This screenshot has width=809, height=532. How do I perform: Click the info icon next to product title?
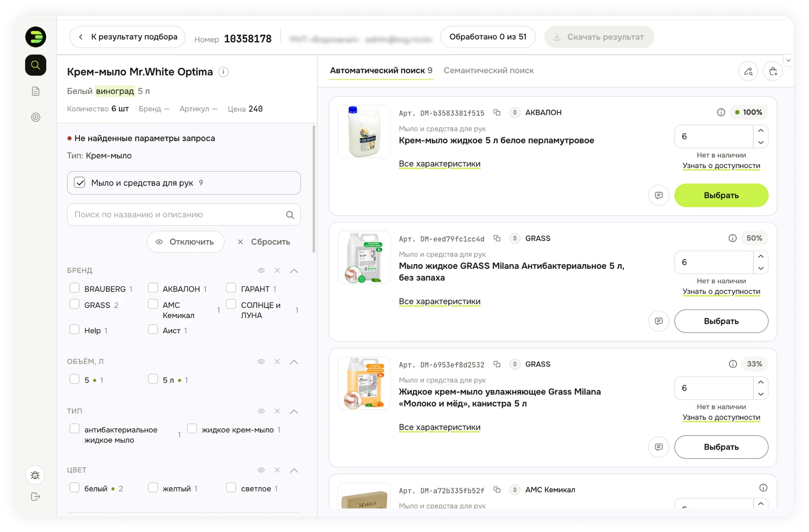tap(223, 72)
